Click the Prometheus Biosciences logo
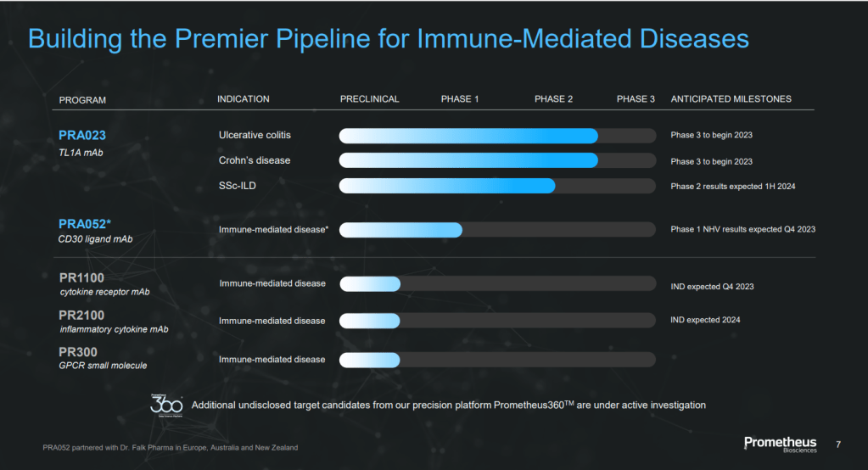Screen dimensions: 868x470 tap(780, 445)
